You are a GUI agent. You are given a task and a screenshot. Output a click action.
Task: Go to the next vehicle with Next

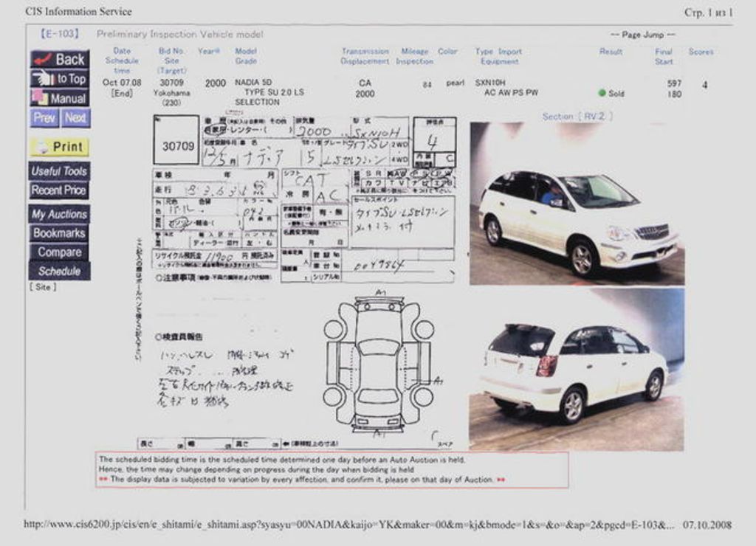tap(75, 118)
